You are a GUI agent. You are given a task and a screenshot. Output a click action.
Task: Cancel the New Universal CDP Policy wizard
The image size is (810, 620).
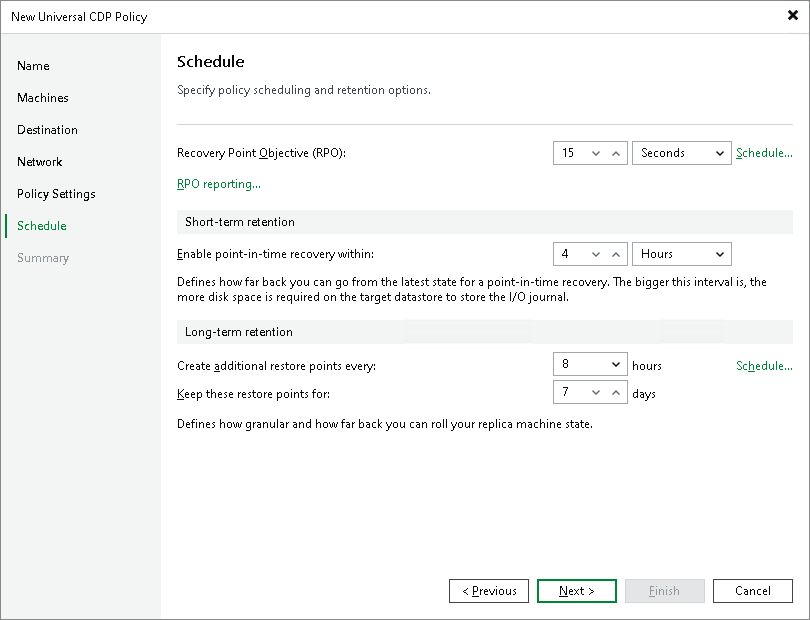click(752, 591)
